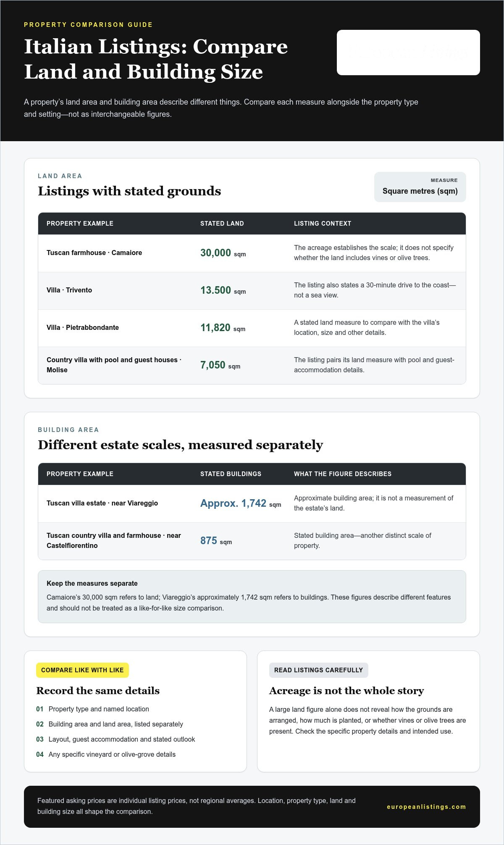The image size is (504, 845).
Task: Click the 'STATED BUILDINGS' column header
Action: click(x=231, y=474)
